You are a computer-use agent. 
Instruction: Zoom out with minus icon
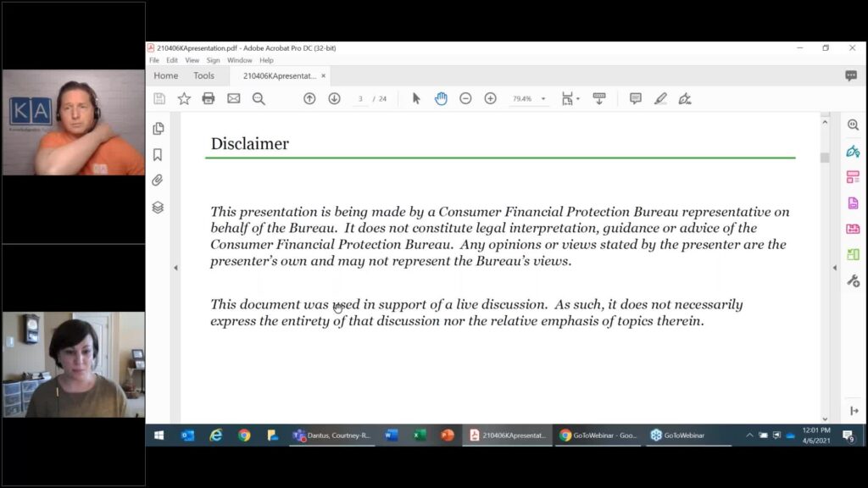tap(465, 98)
